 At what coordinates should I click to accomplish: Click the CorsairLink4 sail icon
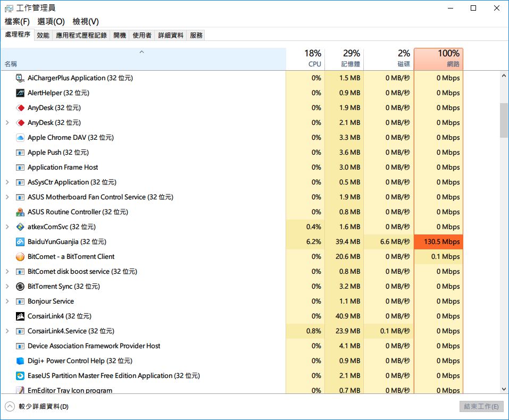click(20, 316)
